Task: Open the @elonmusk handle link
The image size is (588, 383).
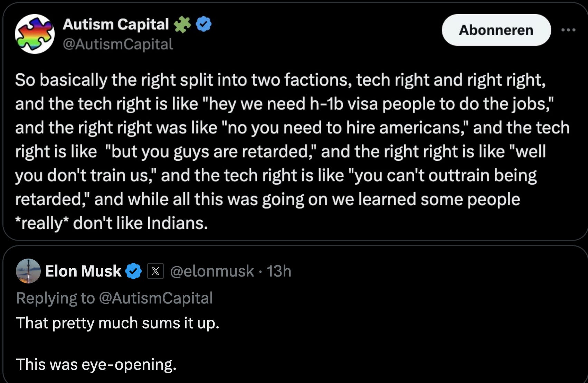Action: pyautogui.click(x=212, y=271)
